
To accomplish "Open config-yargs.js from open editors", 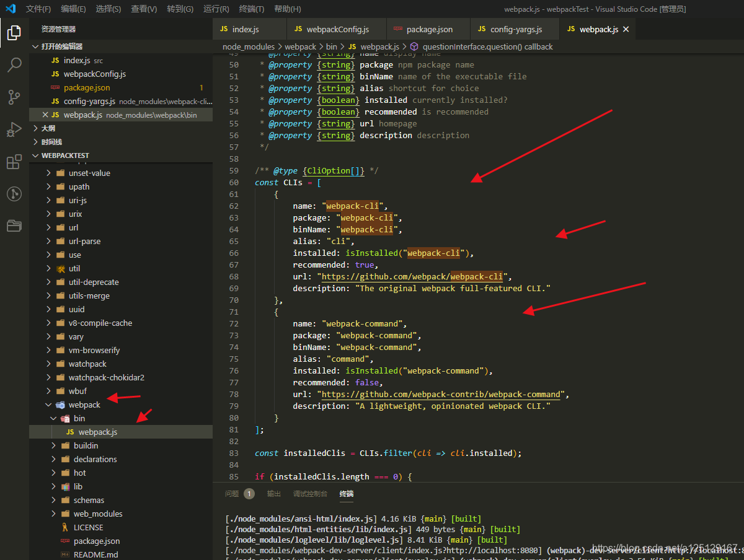I will (x=121, y=102).
